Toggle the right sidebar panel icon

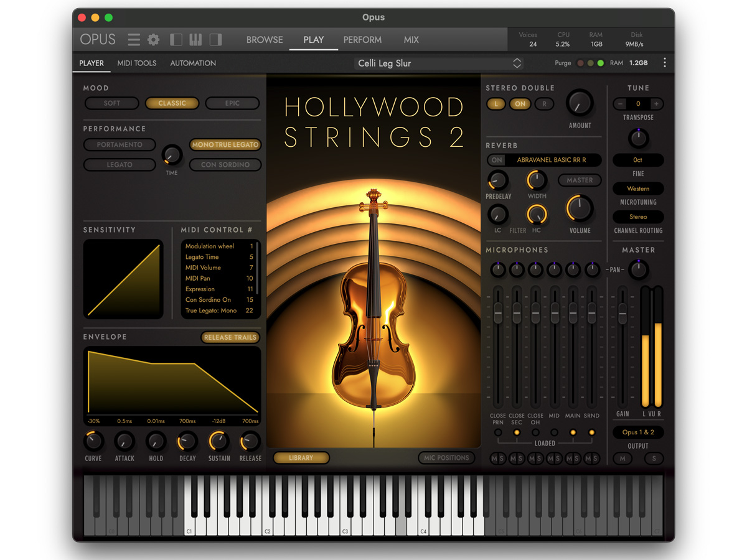(215, 40)
